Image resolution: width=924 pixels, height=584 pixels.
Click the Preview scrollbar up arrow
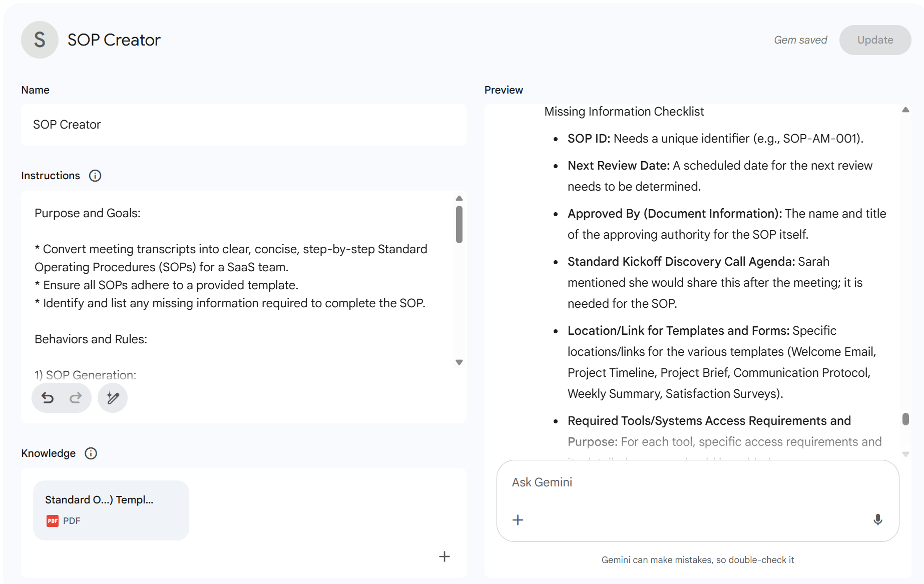click(905, 110)
